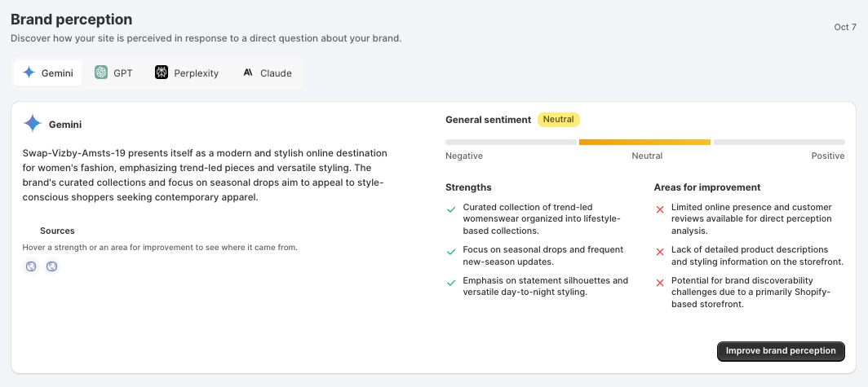Click the Perplexity logo icon
Viewport: 868px width, 387px height.
(162, 73)
